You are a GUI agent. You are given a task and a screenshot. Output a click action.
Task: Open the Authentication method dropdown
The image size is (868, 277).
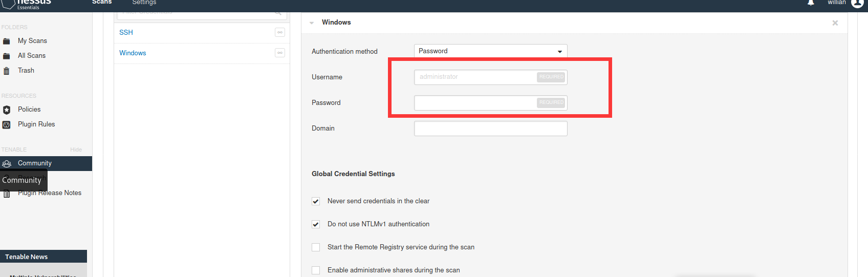click(x=490, y=51)
